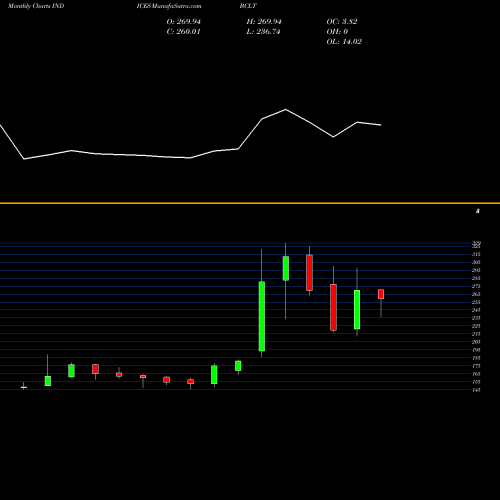
Task: Click the orange horizontal divider line
Action: [250, 203]
